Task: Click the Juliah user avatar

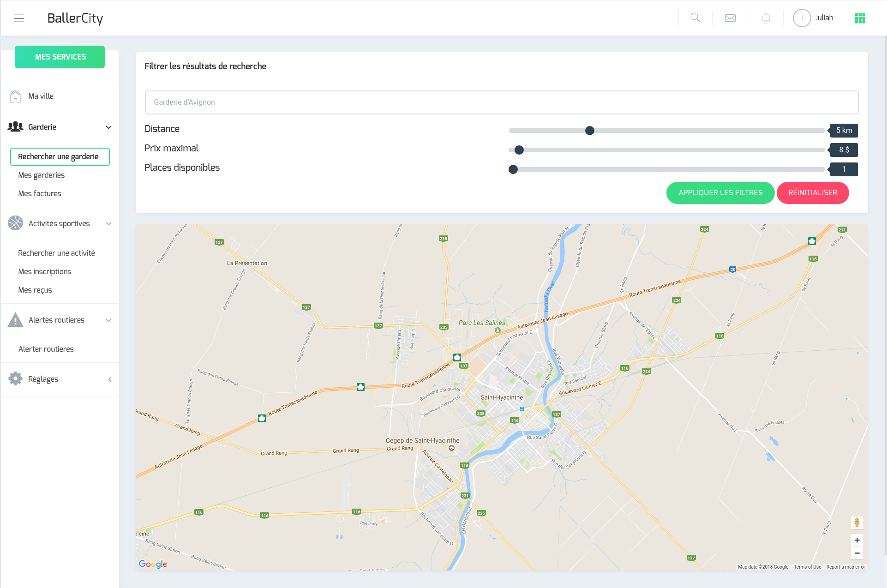Action: pyautogui.click(x=802, y=18)
